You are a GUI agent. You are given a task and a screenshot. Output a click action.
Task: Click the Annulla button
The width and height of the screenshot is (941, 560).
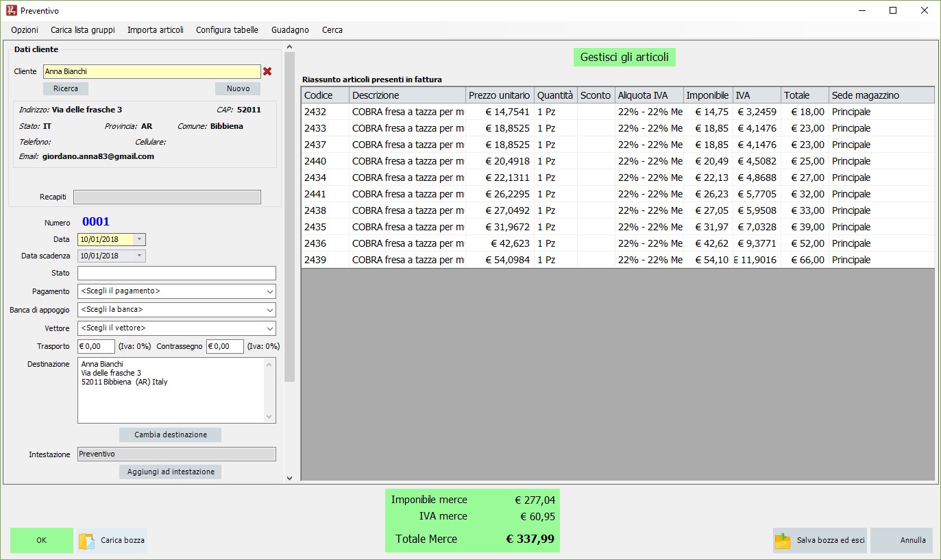coord(901,540)
